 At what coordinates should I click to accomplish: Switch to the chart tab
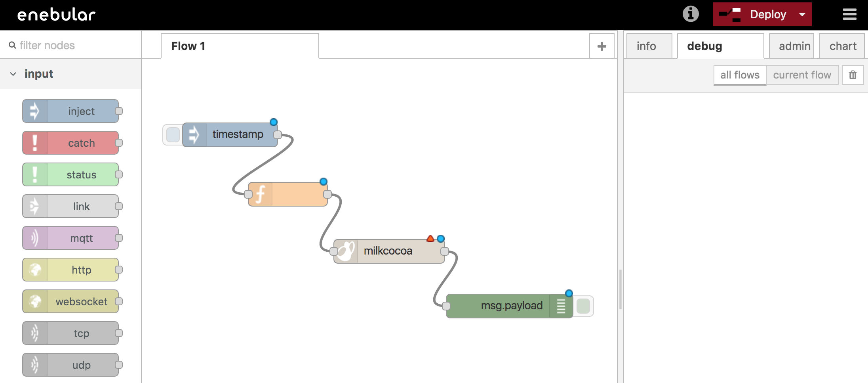tap(843, 46)
